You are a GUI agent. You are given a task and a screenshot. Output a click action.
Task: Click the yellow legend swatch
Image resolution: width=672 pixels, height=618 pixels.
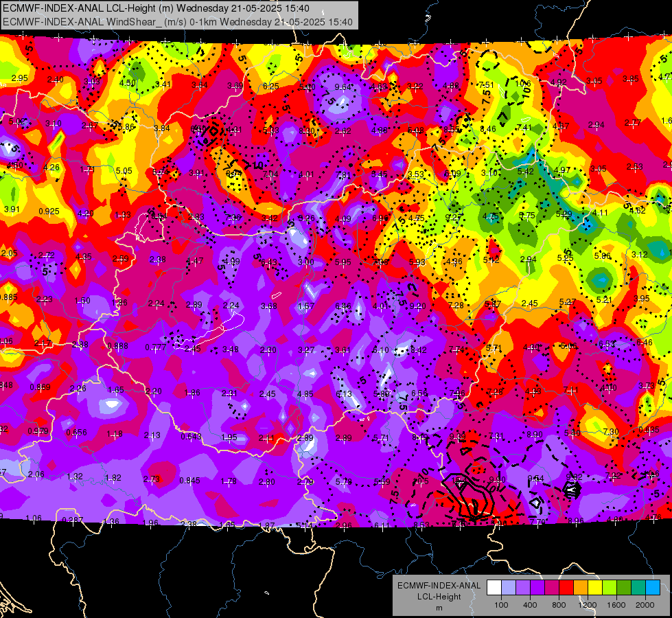point(595,587)
